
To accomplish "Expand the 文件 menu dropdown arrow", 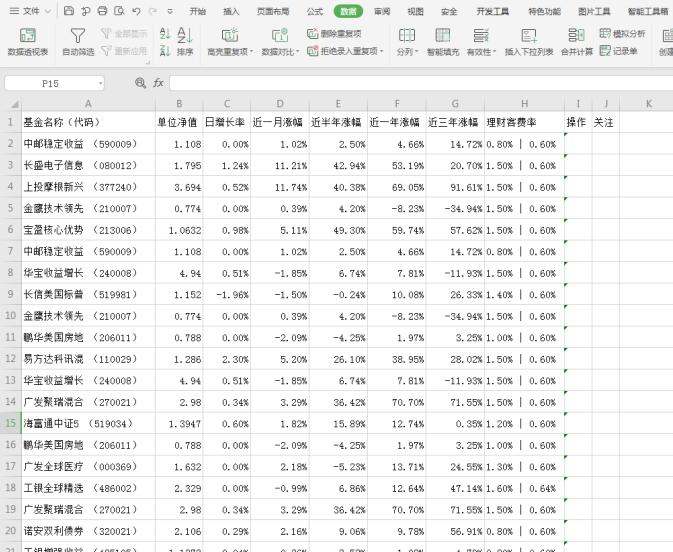I will tap(48, 12).
